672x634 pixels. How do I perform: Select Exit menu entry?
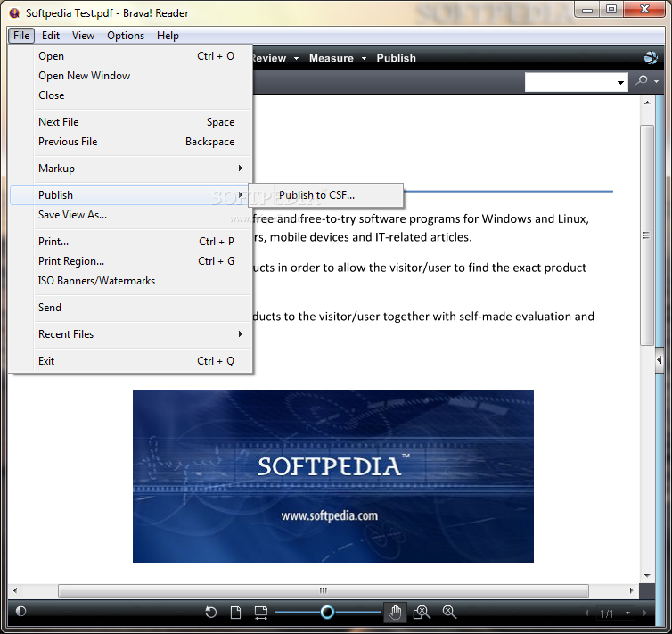pos(131,361)
